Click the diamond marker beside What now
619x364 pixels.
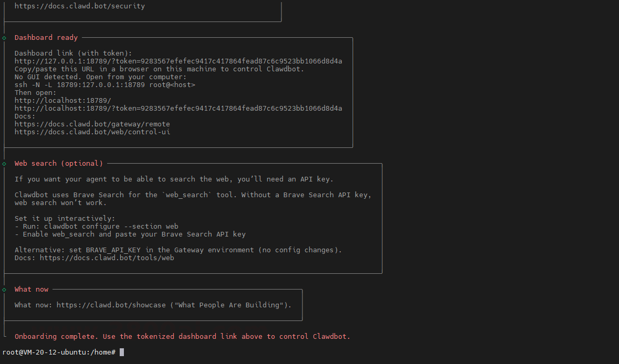point(4,290)
